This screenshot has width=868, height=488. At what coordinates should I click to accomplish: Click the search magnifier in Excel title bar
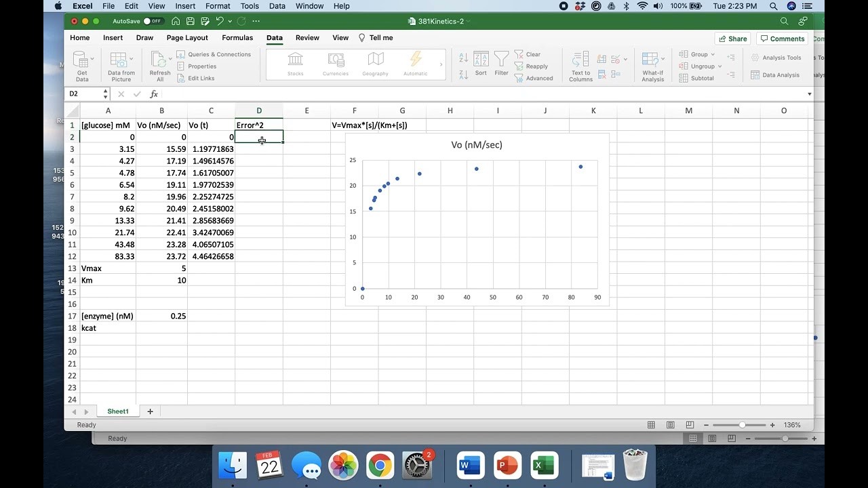pyautogui.click(x=784, y=21)
